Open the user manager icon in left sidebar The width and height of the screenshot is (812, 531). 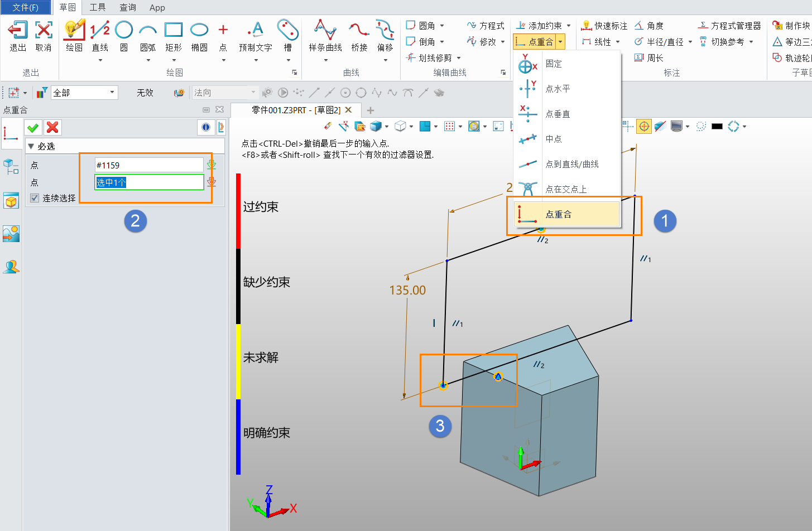pyautogui.click(x=11, y=267)
